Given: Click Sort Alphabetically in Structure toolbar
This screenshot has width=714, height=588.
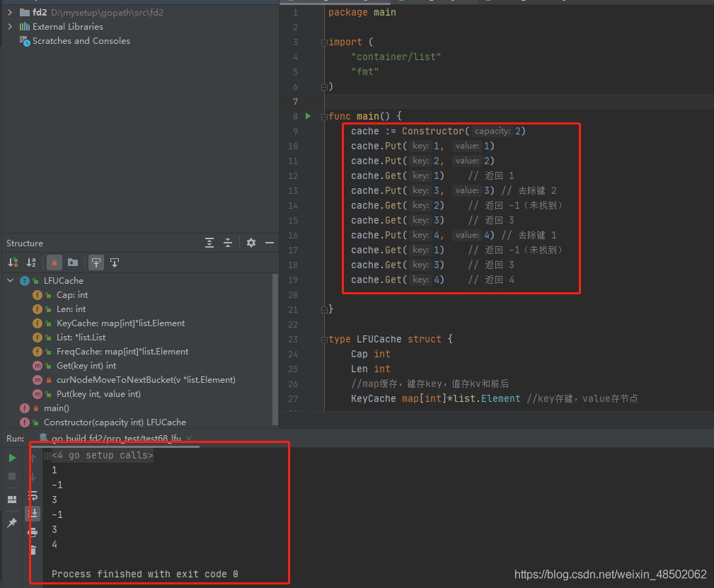Looking at the screenshot, I should (31, 263).
